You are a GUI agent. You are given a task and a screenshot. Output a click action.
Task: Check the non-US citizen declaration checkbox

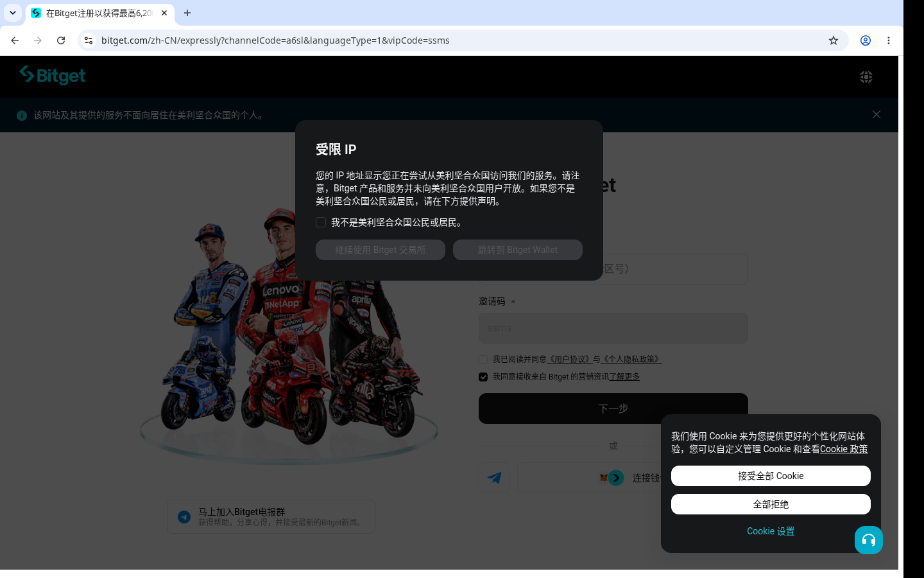(x=321, y=222)
